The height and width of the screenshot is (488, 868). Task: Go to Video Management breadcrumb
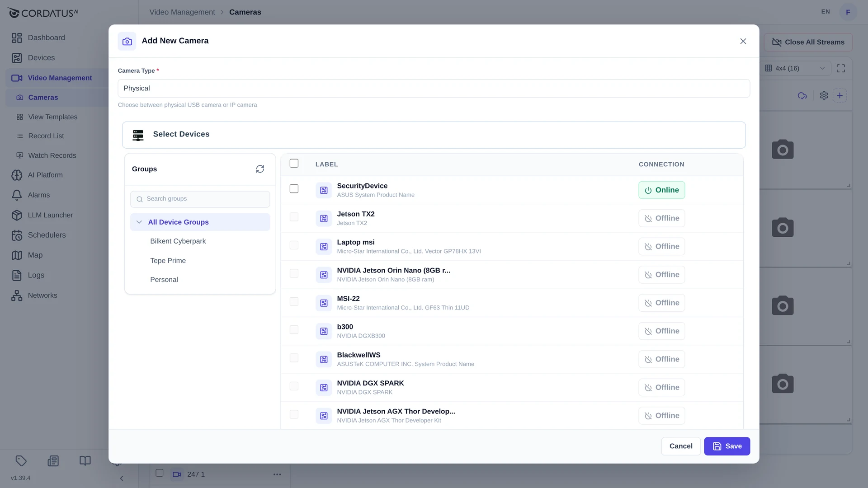pos(182,12)
